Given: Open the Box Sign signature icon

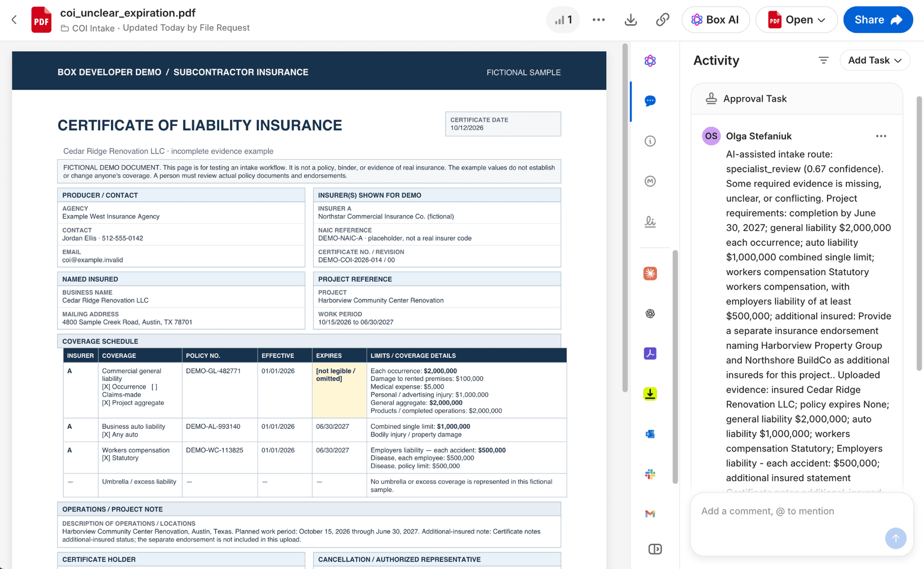Looking at the screenshot, I should pyautogui.click(x=650, y=221).
